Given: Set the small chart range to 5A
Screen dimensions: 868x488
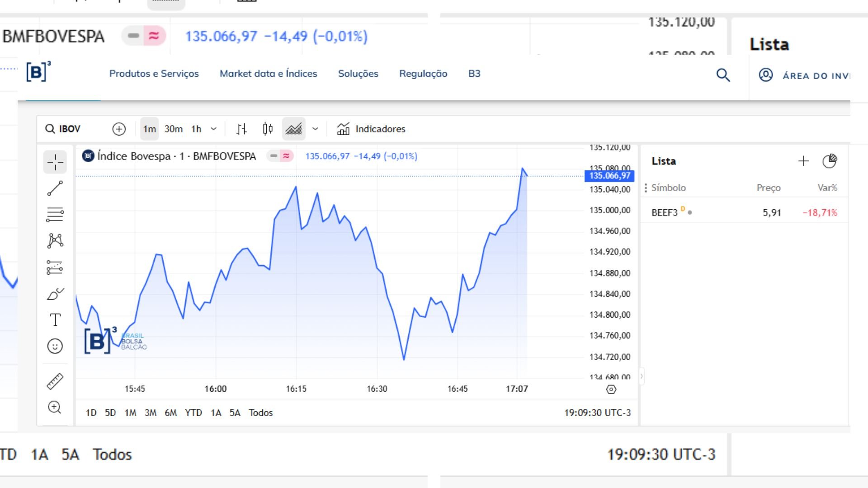Looking at the screenshot, I should pos(235,413).
